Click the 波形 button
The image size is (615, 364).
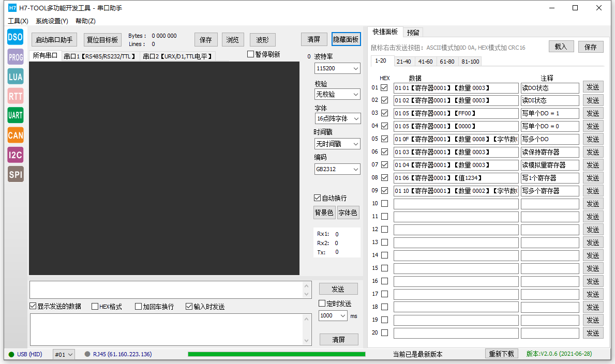click(x=262, y=40)
